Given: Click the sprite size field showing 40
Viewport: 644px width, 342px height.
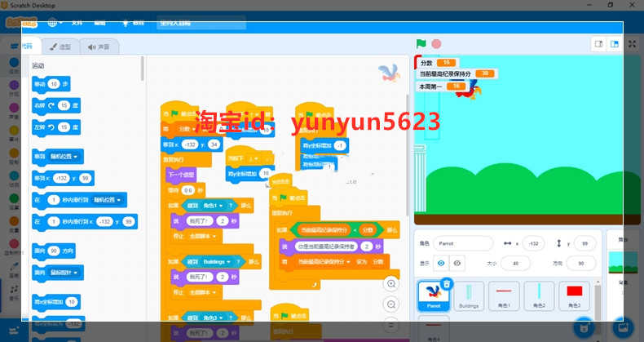Looking at the screenshot, I should 515,263.
